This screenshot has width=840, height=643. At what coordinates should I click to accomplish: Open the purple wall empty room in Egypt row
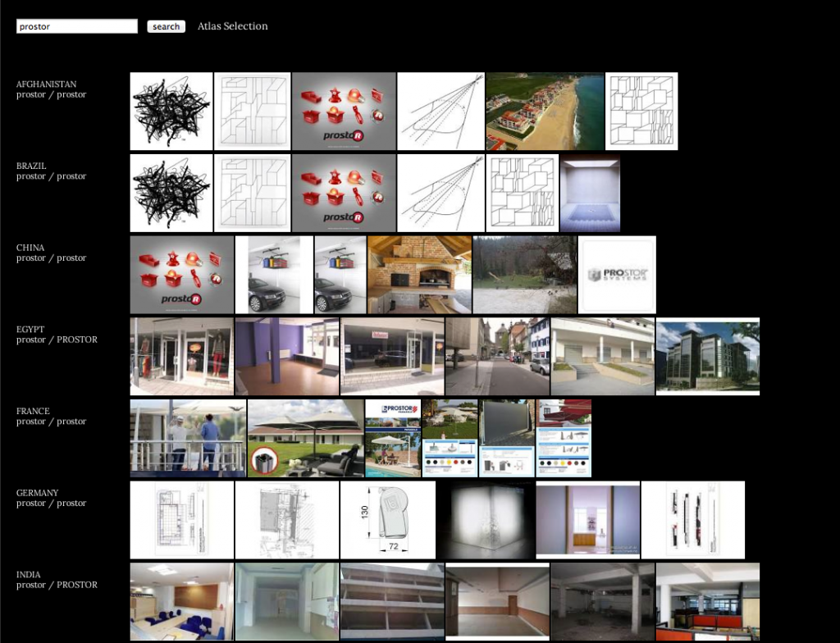[287, 356]
